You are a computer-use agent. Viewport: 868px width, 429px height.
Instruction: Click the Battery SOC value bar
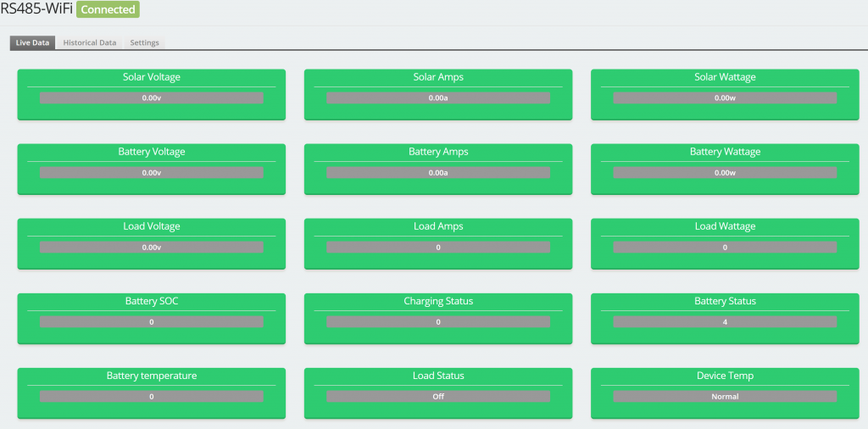pos(151,322)
